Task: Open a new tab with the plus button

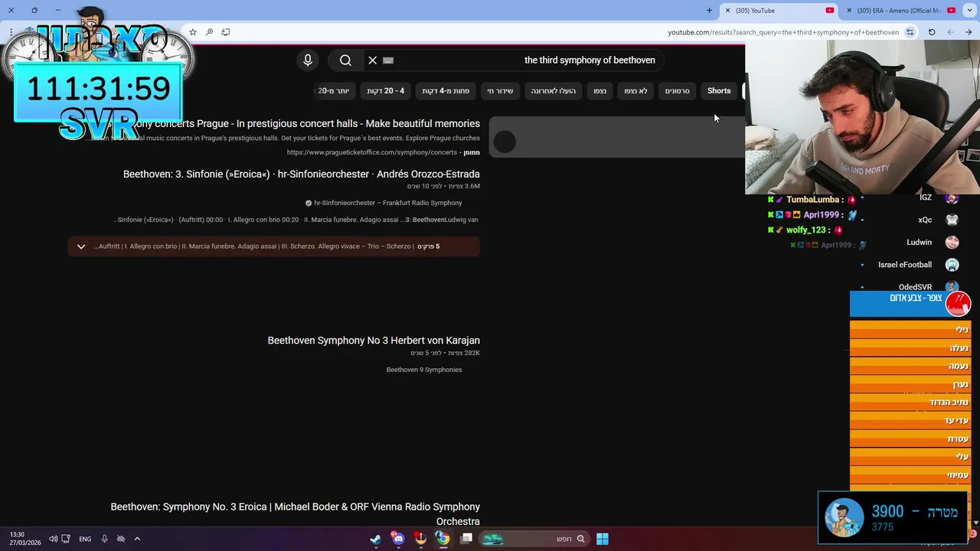Action: pos(709,11)
